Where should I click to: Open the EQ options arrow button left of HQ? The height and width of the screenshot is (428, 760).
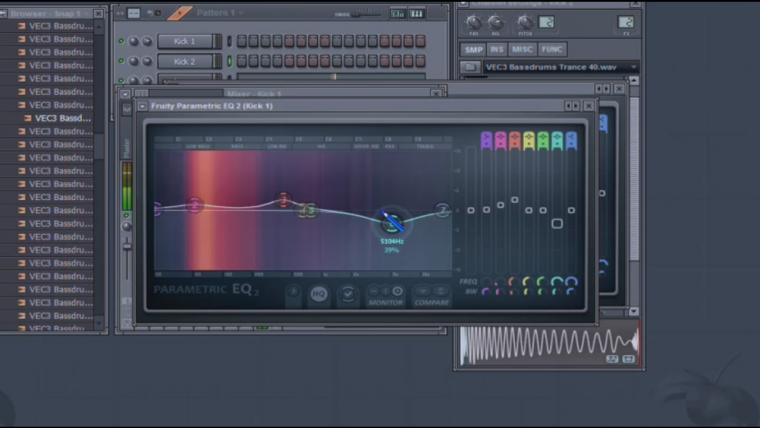coord(293,292)
